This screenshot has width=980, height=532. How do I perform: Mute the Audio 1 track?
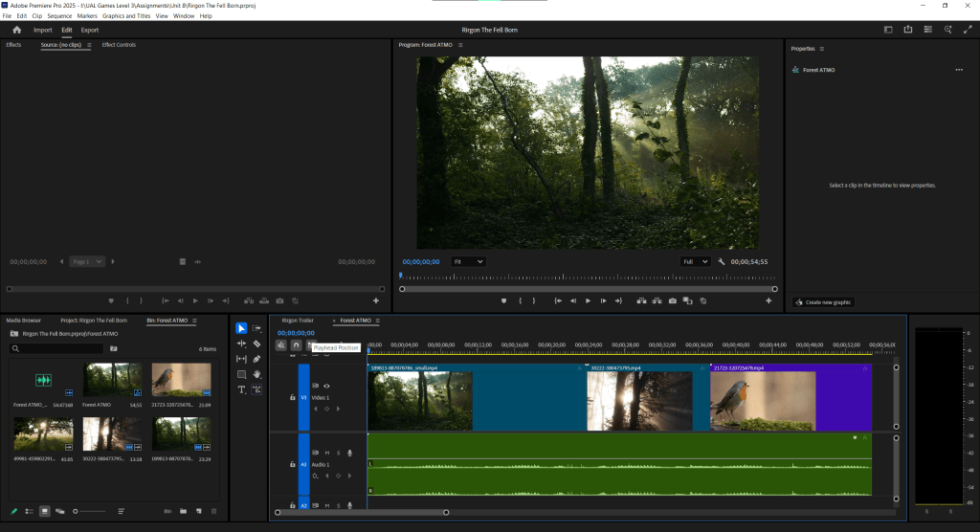tap(326, 453)
